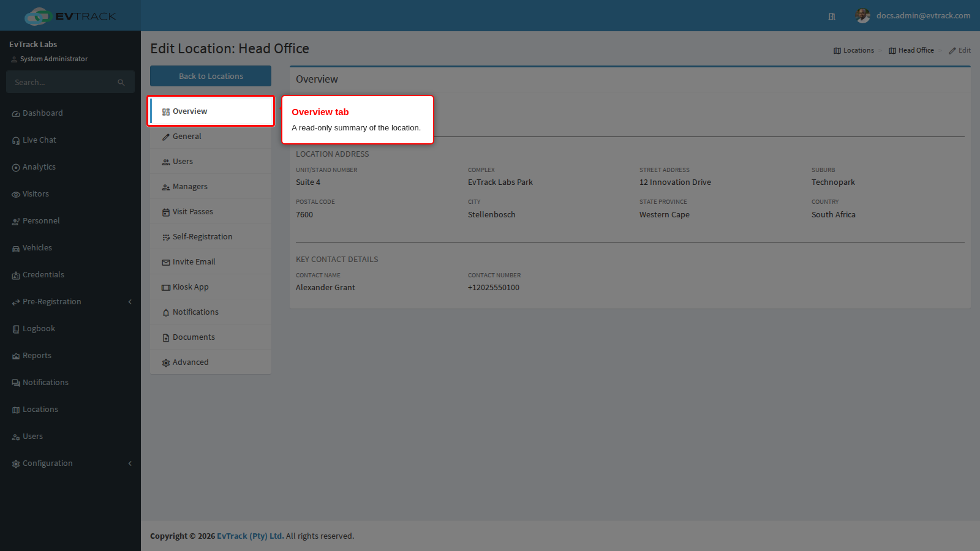Screen dimensions: 980x551
Task: Click the Analytics icon in sidebar
Action: 16,168
